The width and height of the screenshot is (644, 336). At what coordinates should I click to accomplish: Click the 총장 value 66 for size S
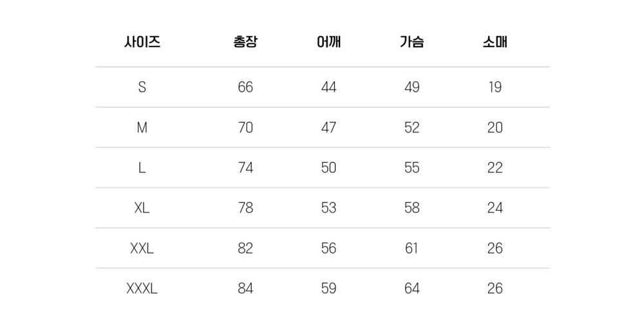click(245, 87)
